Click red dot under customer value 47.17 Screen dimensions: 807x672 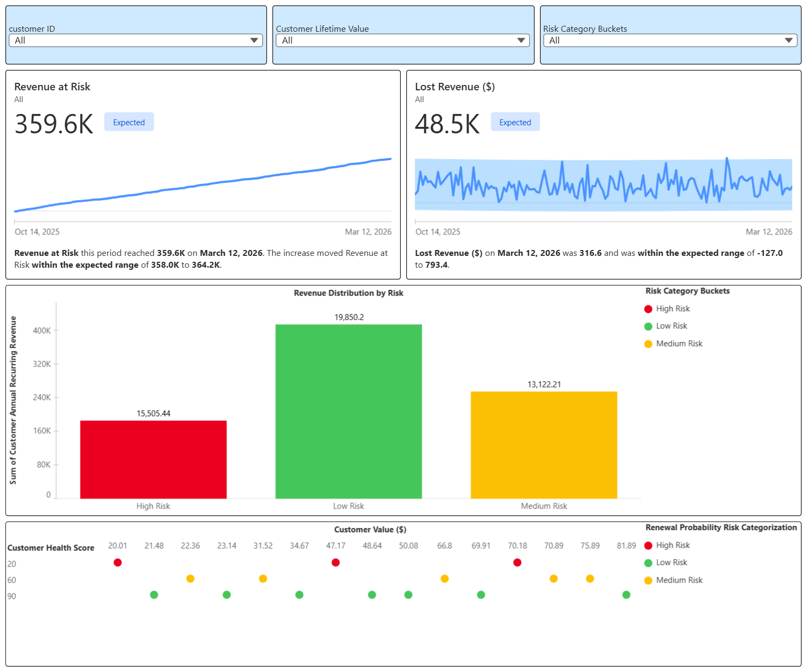tap(336, 562)
